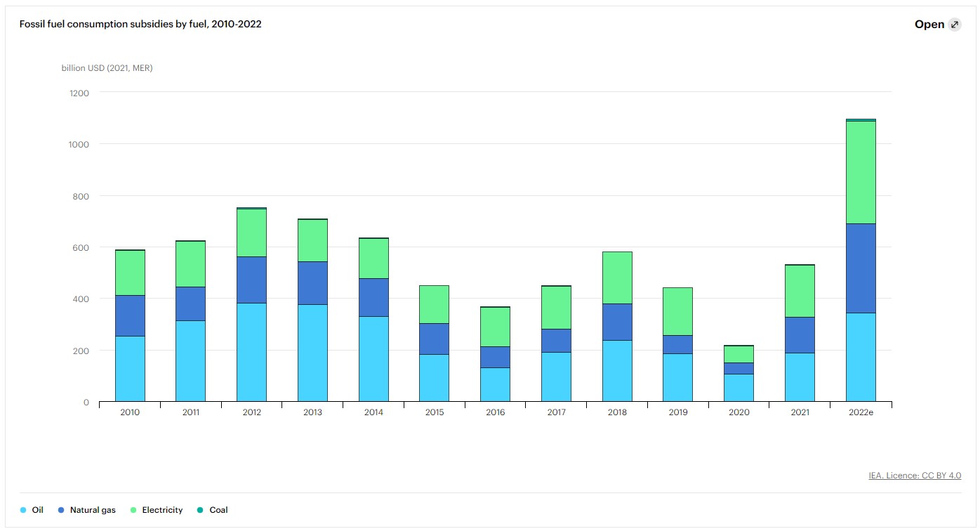Click the 2010 natural gas bar segment
980x529 pixels.
pyautogui.click(x=130, y=315)
